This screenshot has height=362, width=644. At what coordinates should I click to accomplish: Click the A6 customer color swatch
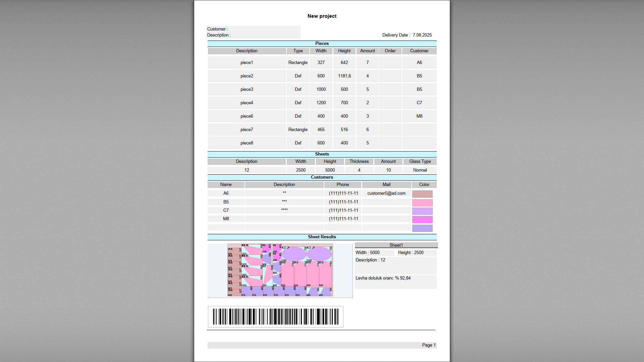[422, 194]
